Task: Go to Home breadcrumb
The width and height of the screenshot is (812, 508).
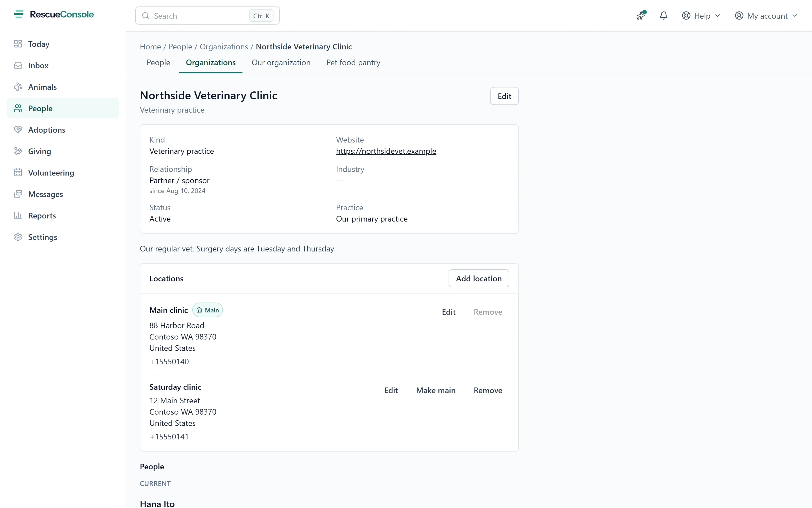Action: pyautogui.click(x=150, y=47)
